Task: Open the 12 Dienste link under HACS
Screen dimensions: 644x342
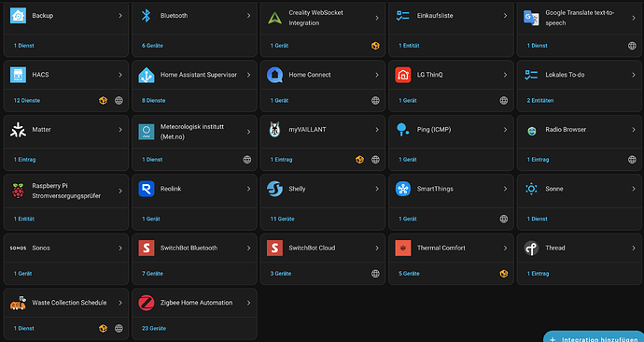Action: point(27,100)
